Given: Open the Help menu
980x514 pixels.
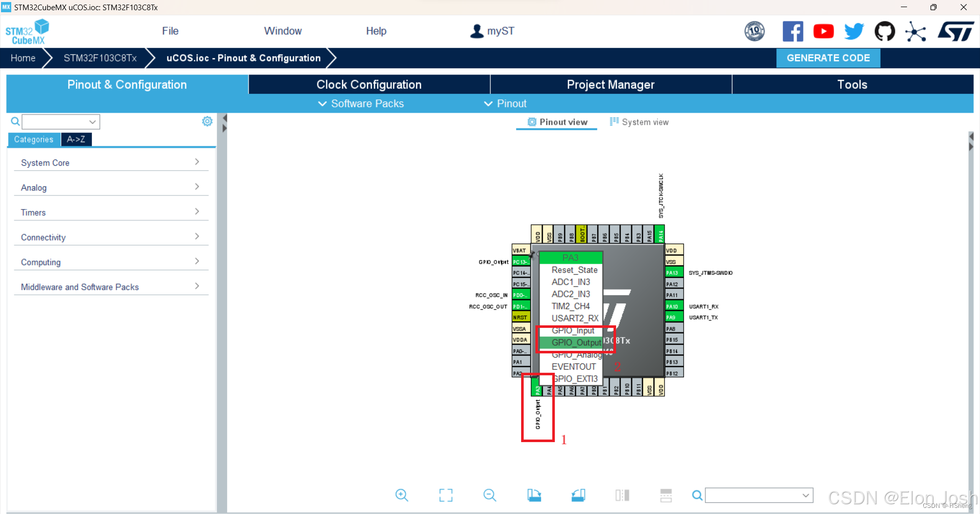Looking at the screenshot, I should click(376, 31).
